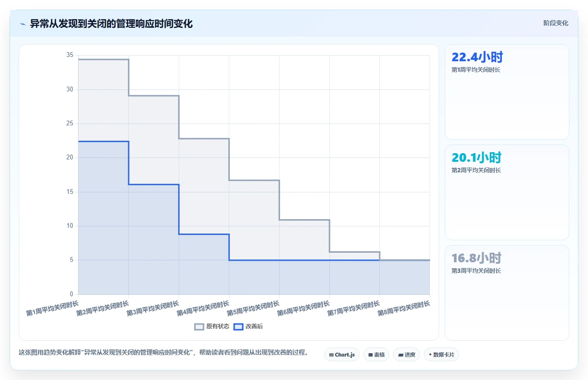Image resolution: width=588 pixels, height=380 pixels.
Task: Click the y-axis value 30
Action: [x=70, y=89]
